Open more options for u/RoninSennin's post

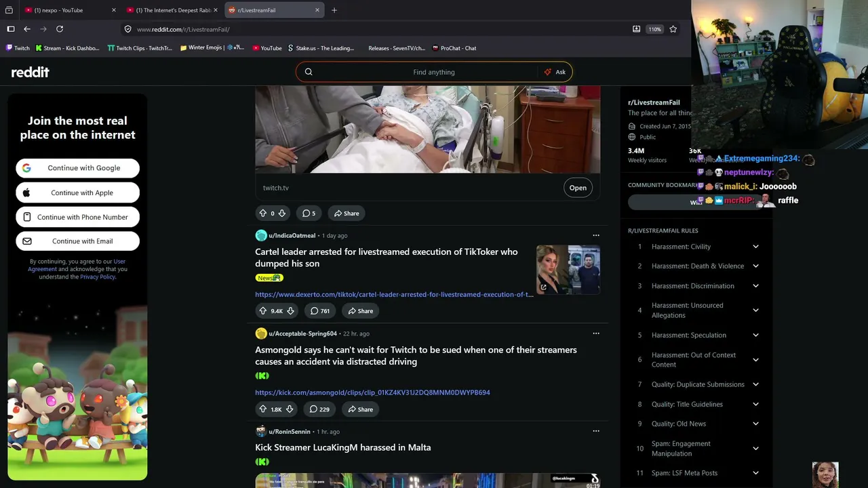pyautogui.click(x=596, y=431)
